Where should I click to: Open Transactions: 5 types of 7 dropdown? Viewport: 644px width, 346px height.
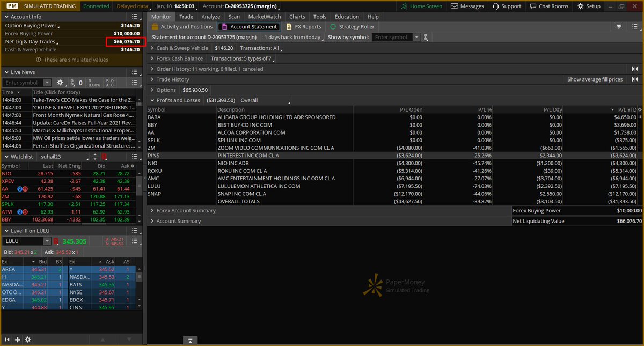tap(243, 58)
